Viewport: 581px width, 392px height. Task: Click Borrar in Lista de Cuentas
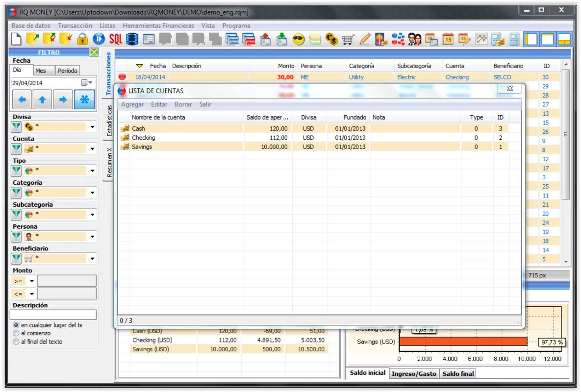183,104
